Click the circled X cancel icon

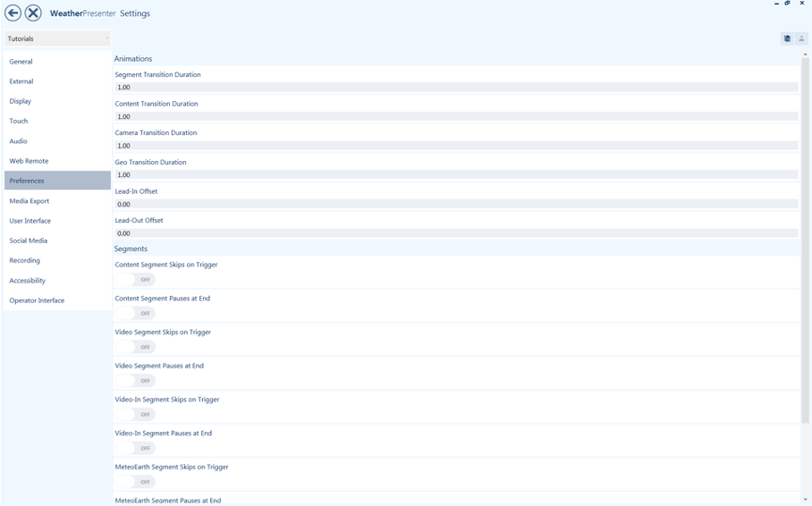coord(33,13)
